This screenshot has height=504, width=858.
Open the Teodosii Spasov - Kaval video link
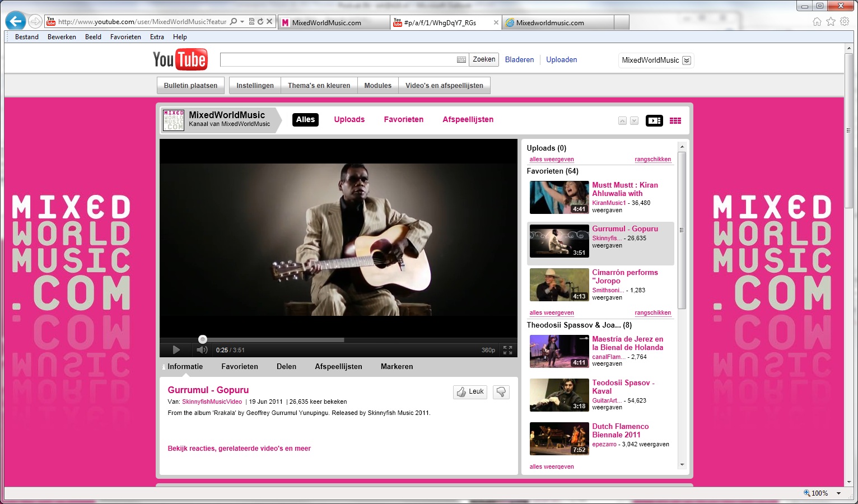623,387
